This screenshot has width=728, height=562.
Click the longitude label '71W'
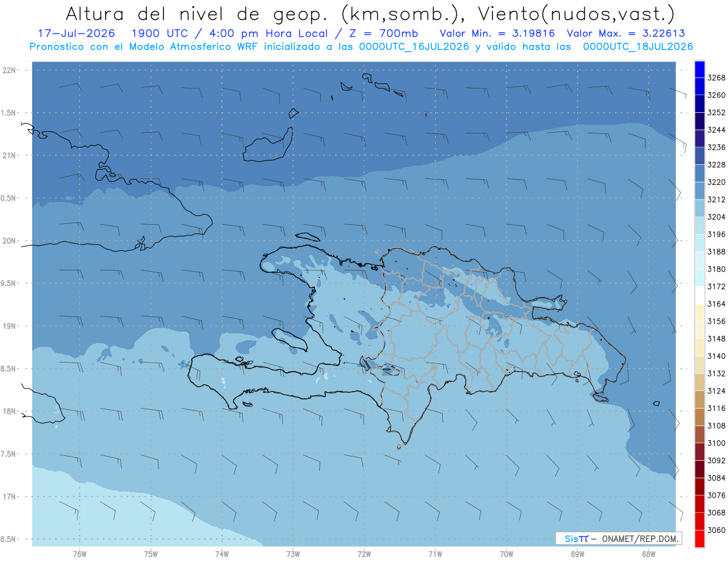coord(435,554)
